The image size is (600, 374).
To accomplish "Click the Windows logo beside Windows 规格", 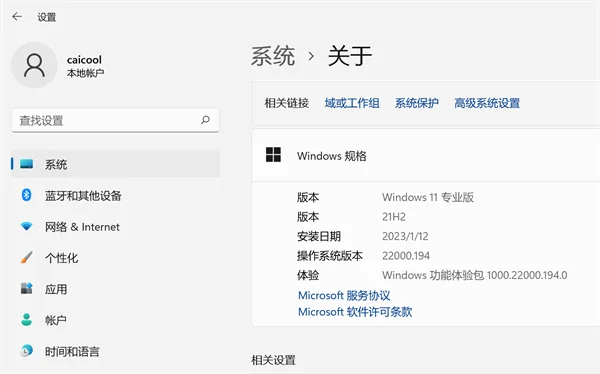I will point(273,155).
